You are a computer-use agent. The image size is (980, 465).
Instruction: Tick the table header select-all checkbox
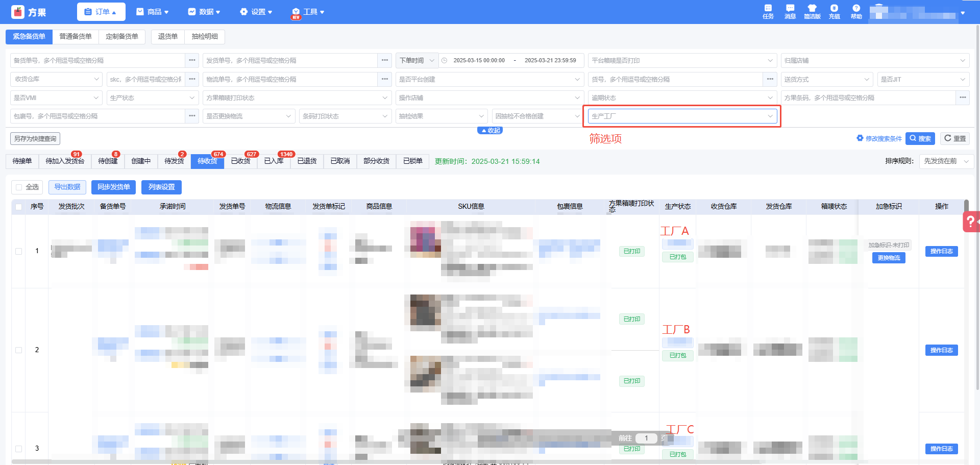[19, 207]
